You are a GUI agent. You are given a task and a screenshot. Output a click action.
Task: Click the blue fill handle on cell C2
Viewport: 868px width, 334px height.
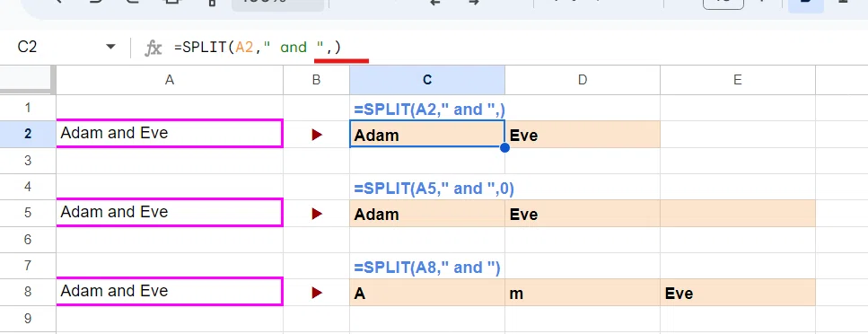pyautogui.click(x=504, y=147)
